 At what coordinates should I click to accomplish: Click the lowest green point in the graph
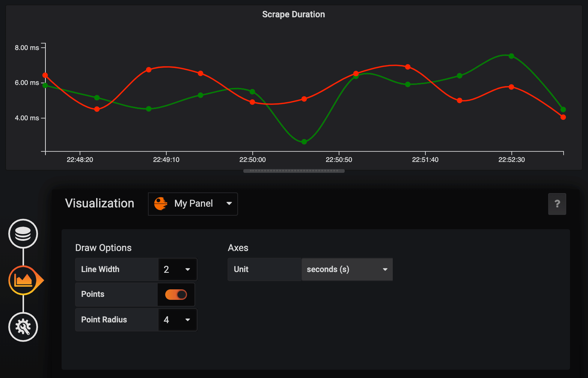coord(304,142)
